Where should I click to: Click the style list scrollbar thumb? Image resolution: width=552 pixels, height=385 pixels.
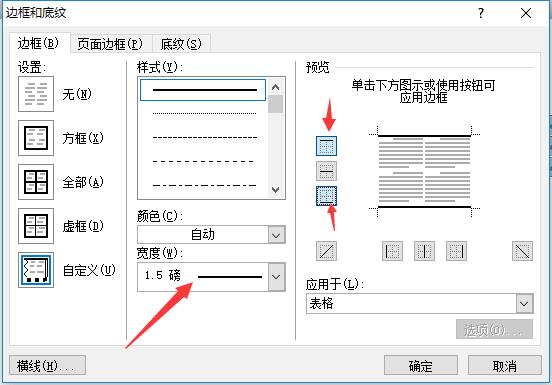[276, 104]
